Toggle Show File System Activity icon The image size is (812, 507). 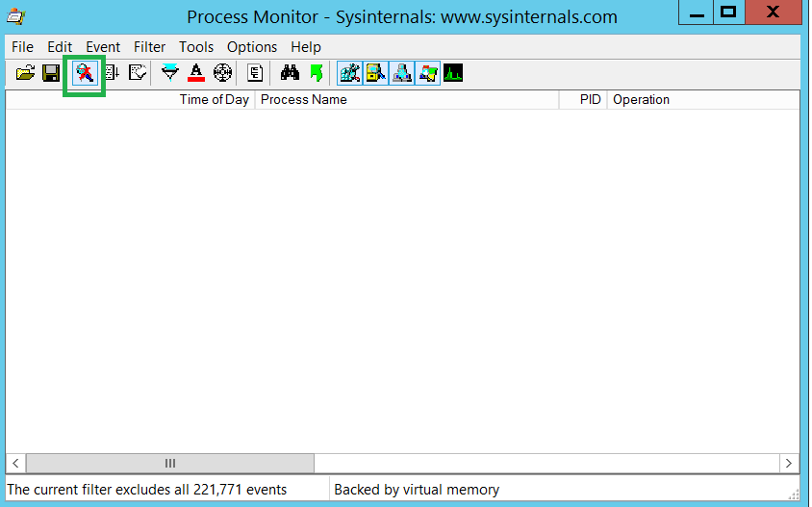click(375, 73)
